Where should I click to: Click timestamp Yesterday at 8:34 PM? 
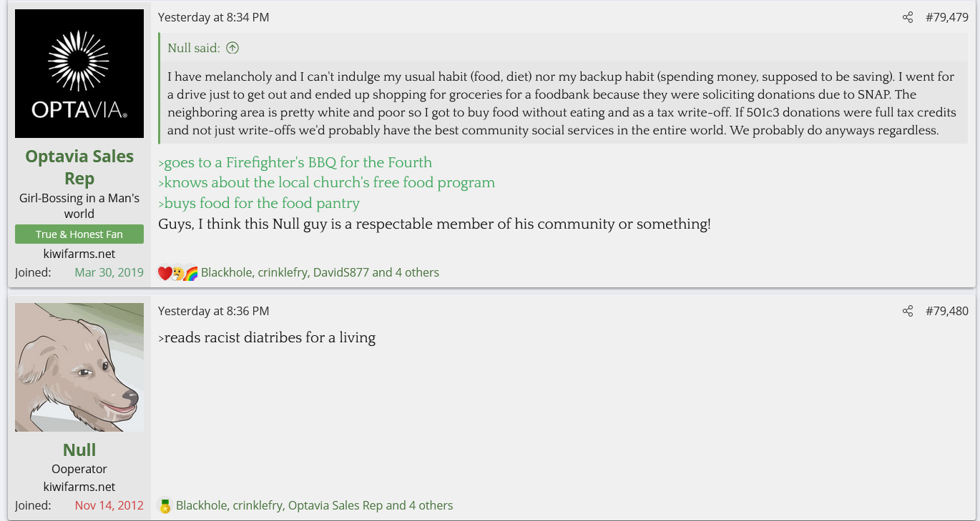(x=213, y=17)
